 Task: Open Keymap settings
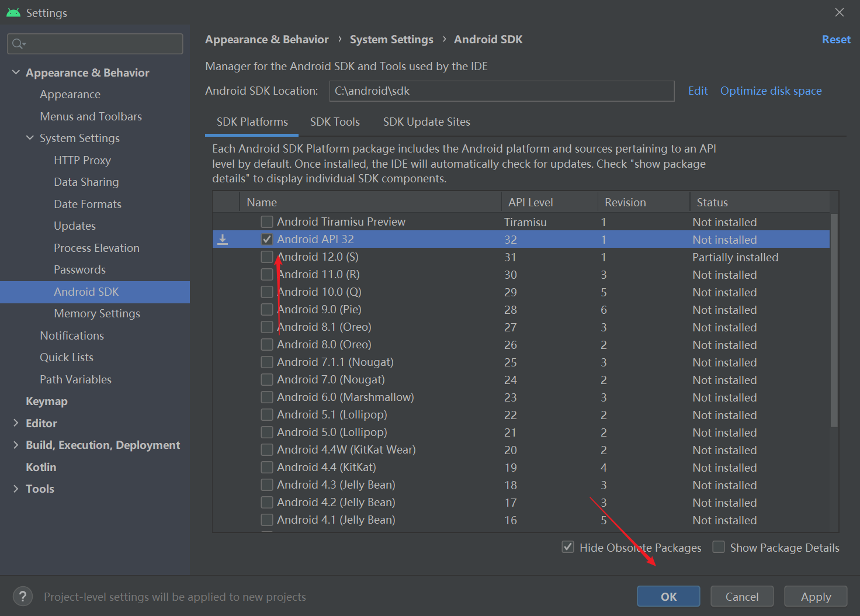(47, 401)
